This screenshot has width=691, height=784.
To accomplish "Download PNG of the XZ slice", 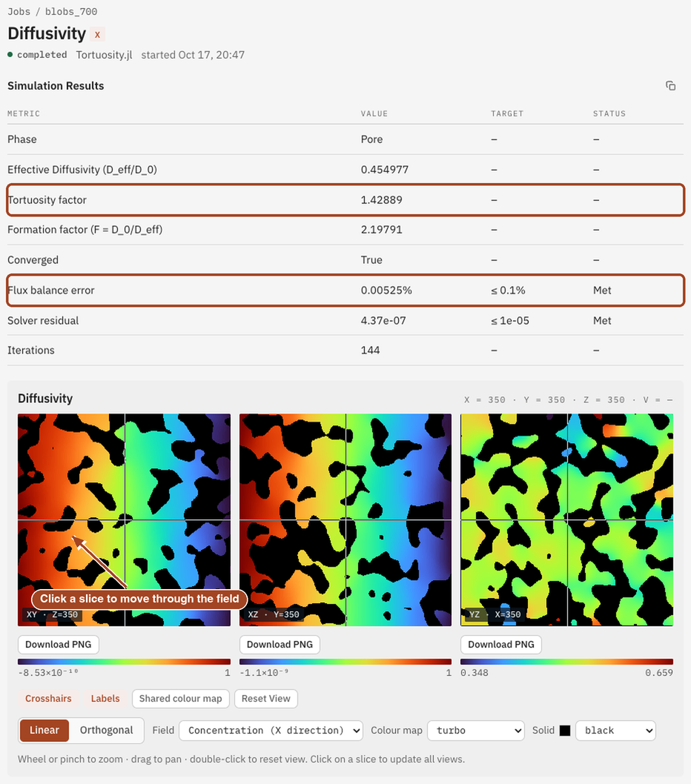I will (280, 645).
